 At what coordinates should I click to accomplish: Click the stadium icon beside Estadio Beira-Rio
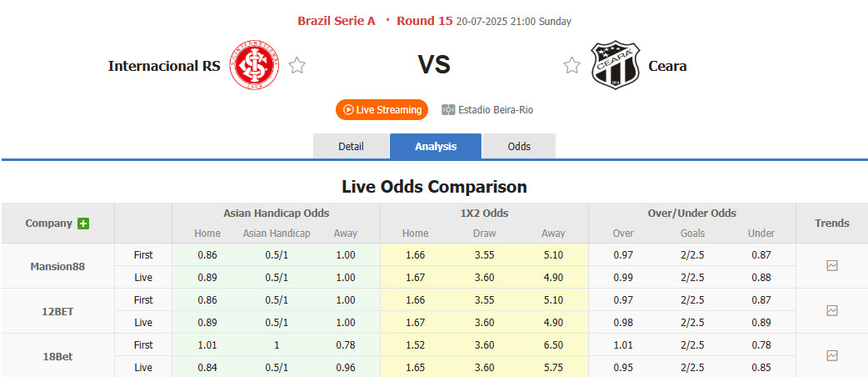pos(448,110)
